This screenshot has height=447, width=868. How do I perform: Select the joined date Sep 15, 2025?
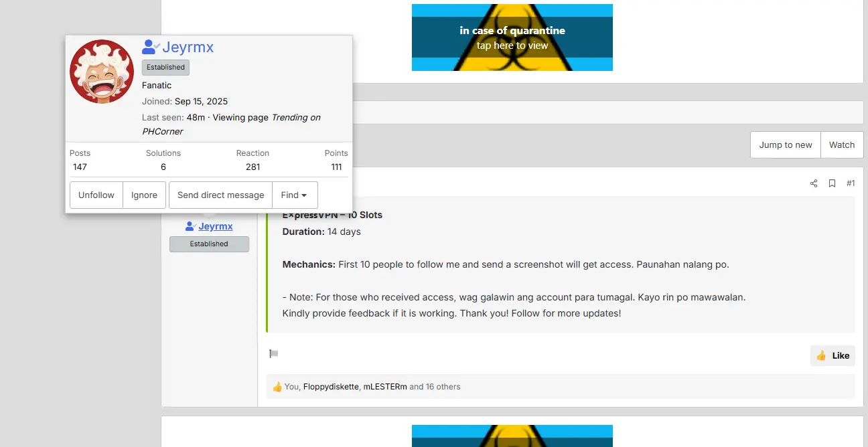(201, 101)
